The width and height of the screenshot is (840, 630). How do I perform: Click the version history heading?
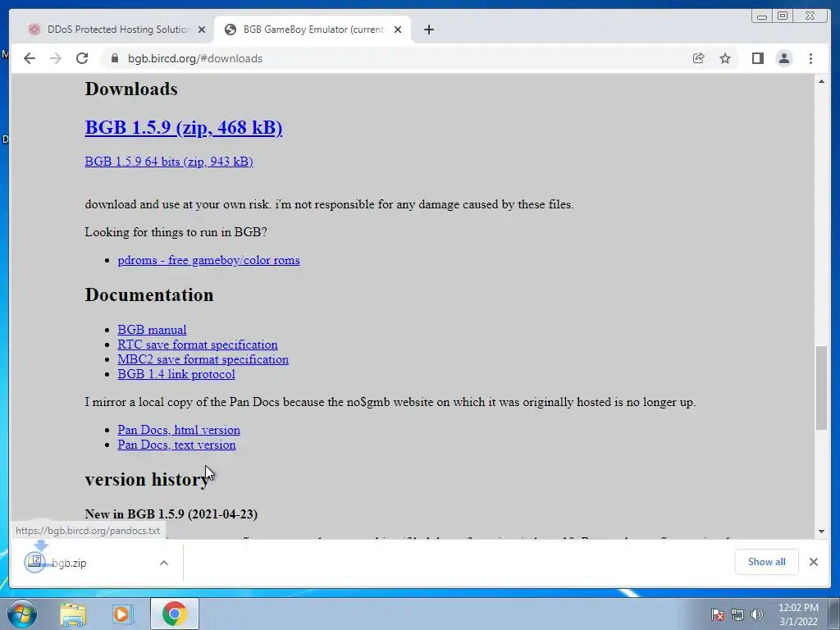click(x=148, y=479)
